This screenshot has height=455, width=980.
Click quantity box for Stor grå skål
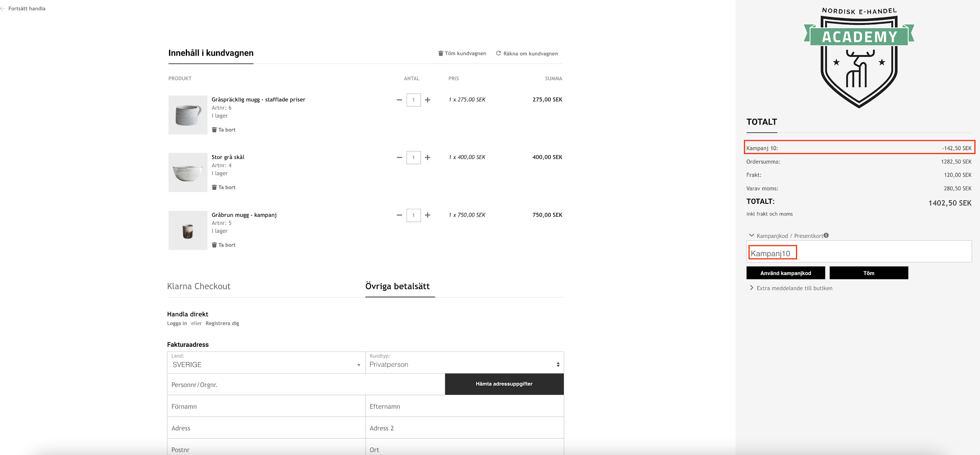point(414,158)
